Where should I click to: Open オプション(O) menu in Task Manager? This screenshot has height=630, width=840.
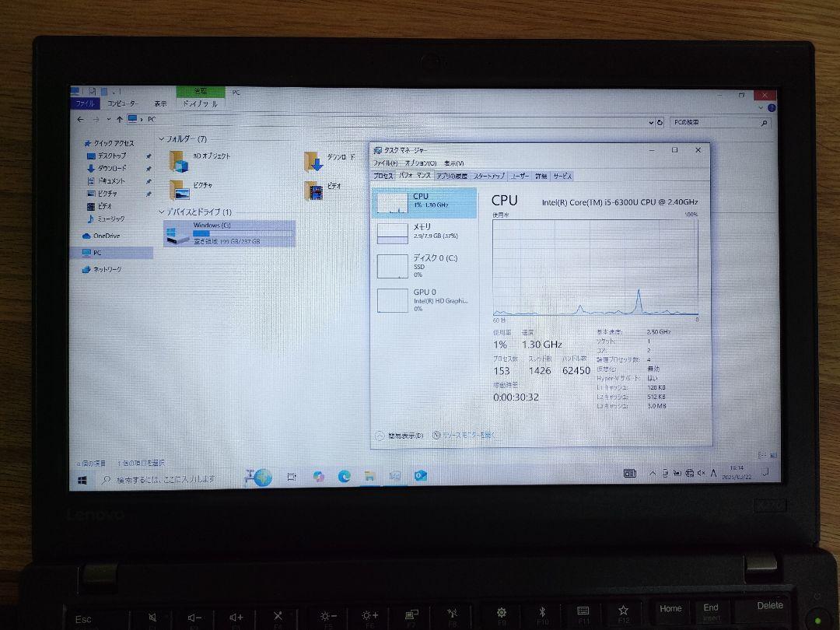[421, 163]
